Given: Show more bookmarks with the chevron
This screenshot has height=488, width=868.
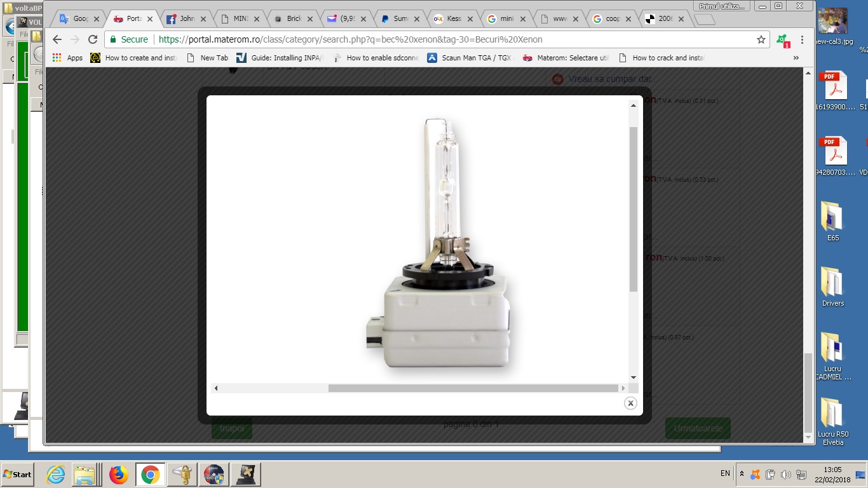Looking at the screenshot, I should [x=796, y=58].
